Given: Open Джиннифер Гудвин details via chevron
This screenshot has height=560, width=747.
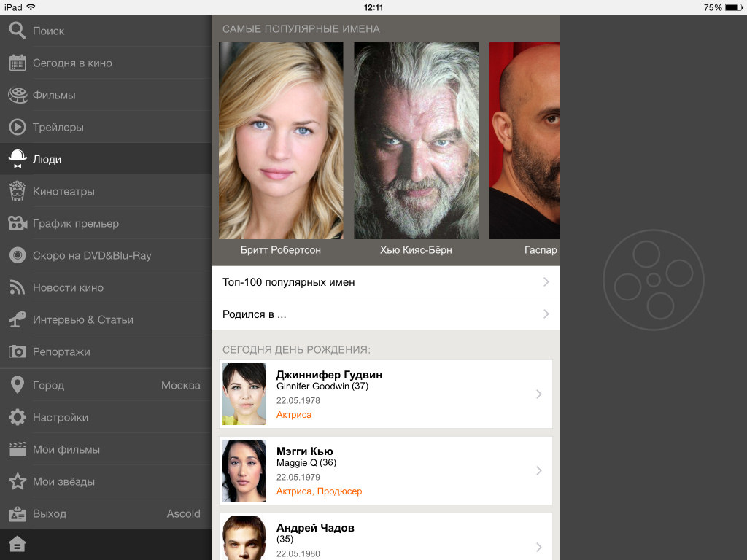Looking at the screenshot, I should coord(539,394).
